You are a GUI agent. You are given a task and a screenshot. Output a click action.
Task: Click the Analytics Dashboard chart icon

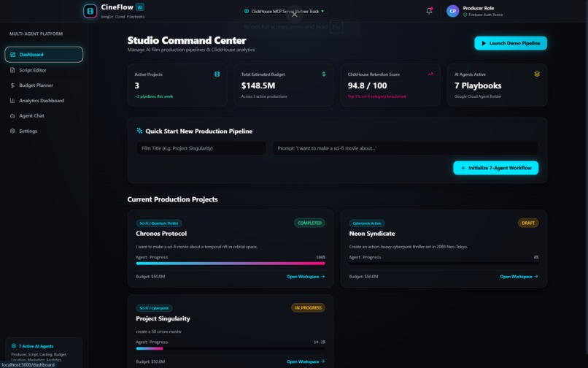(12, 101)
